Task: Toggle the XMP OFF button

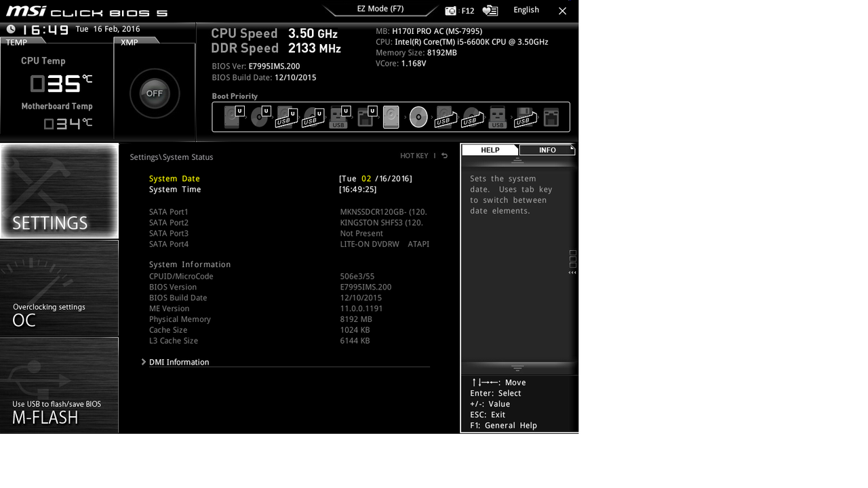Action: point(155,94)
